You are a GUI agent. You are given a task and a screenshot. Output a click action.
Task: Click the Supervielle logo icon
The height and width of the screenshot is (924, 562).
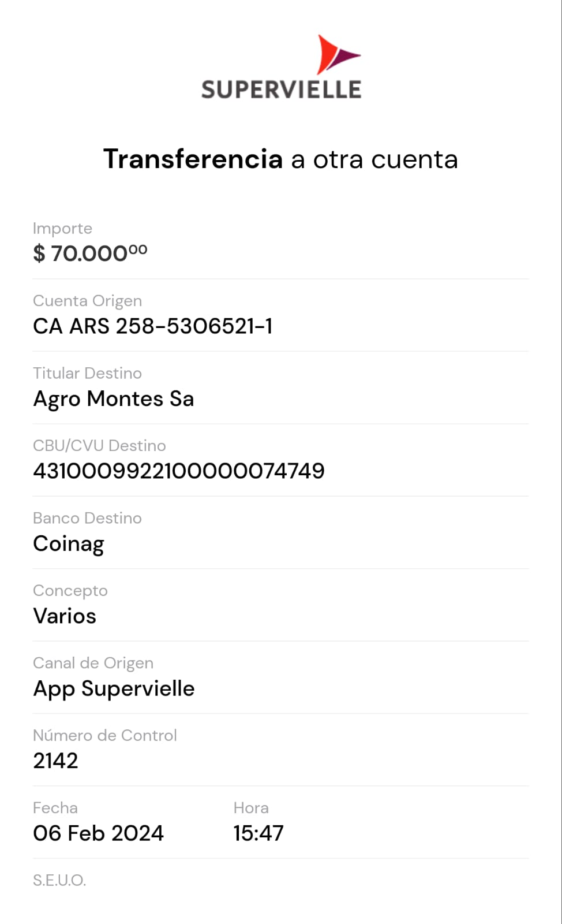(337, 54)
